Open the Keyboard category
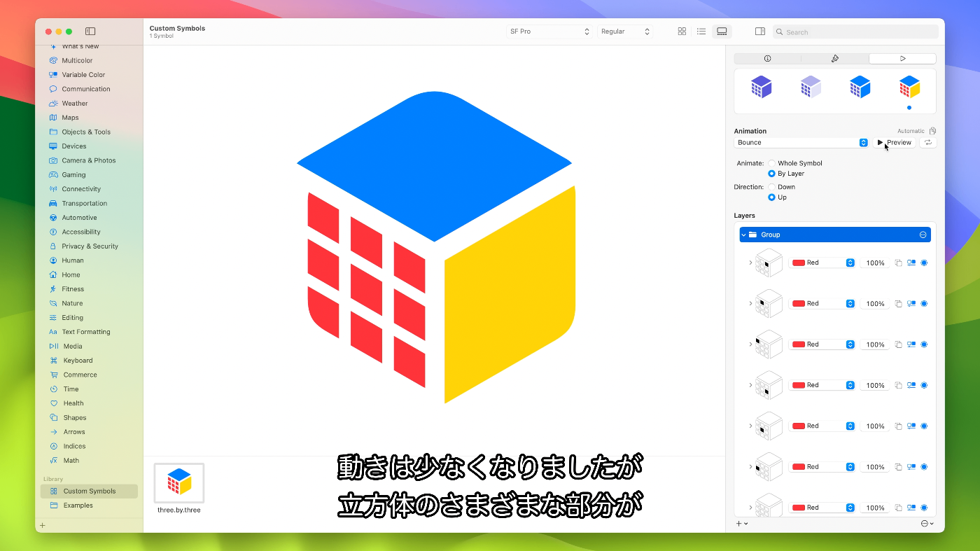The width and height of the screenshot is (980, 551). (78, 361)
